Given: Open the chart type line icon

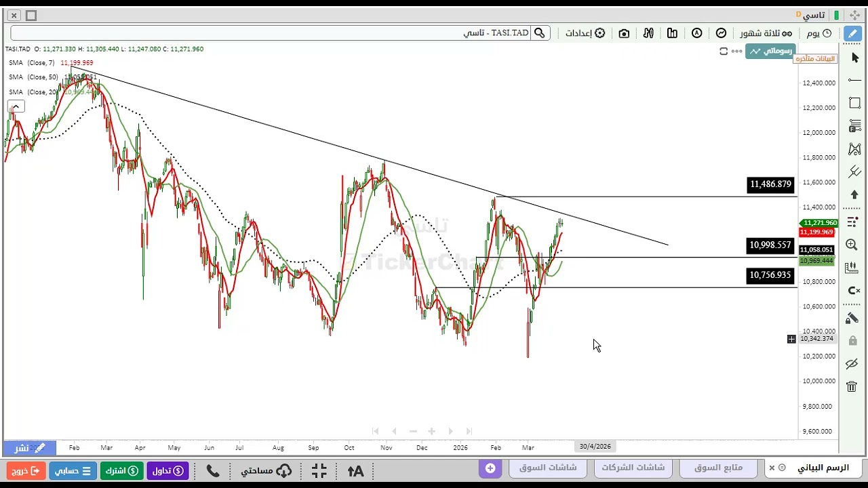Looking at the screenshot, I should [x=721, y=33].
